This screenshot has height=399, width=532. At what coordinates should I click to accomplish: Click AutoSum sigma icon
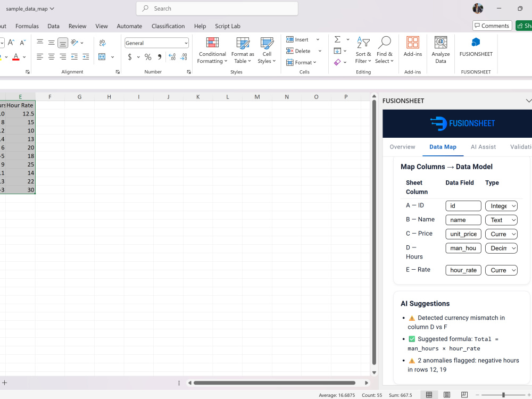click(x=337, y=39)
